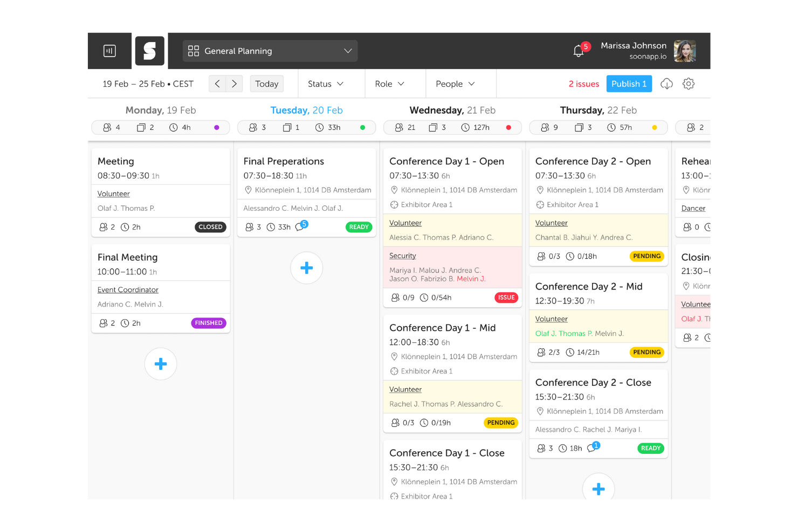The image size is (798, 532).
Task: Click Monday's purple status dot
Action: click(x=217, y=128)
